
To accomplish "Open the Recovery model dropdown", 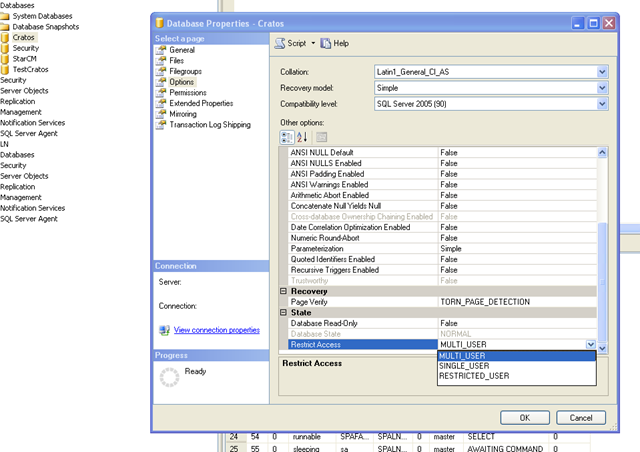I will tap(602, 88).
